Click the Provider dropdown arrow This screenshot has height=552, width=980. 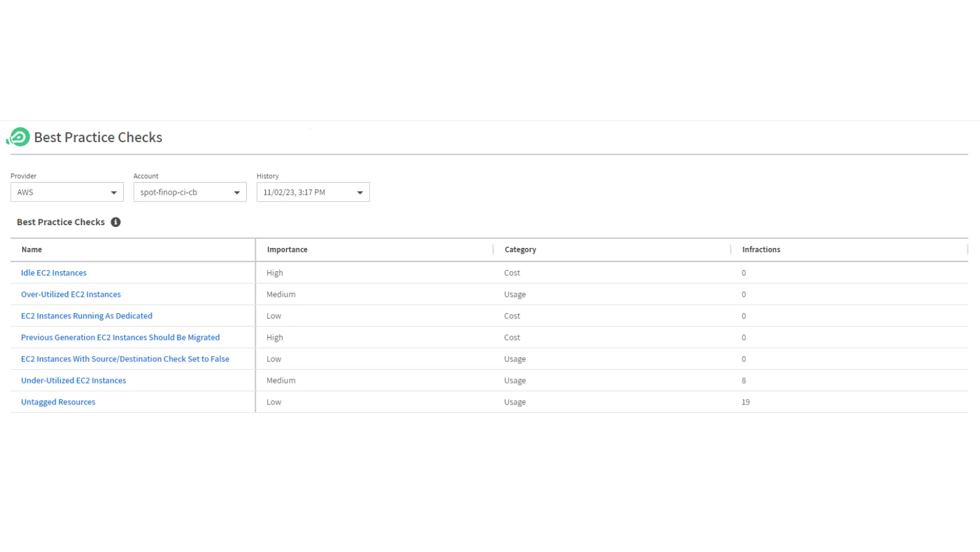(114, 193)
